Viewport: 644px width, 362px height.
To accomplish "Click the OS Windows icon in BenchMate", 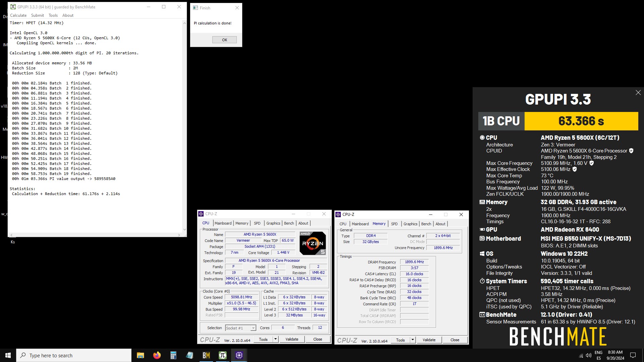I will (482, 254).
